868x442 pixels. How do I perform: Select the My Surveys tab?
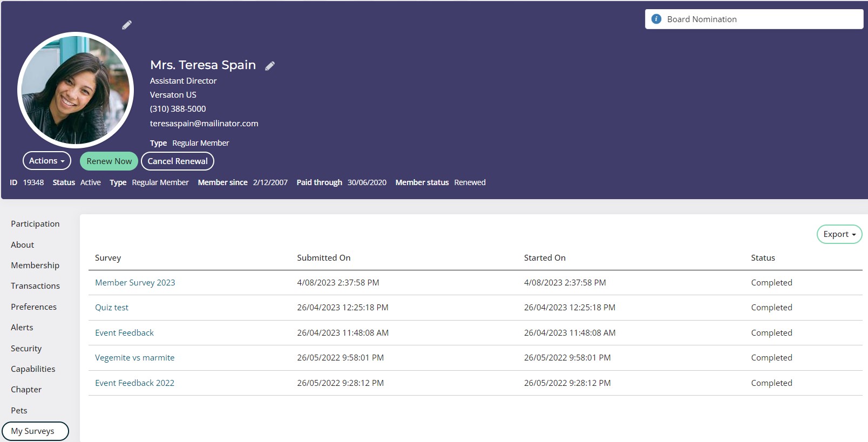[35, 431]
